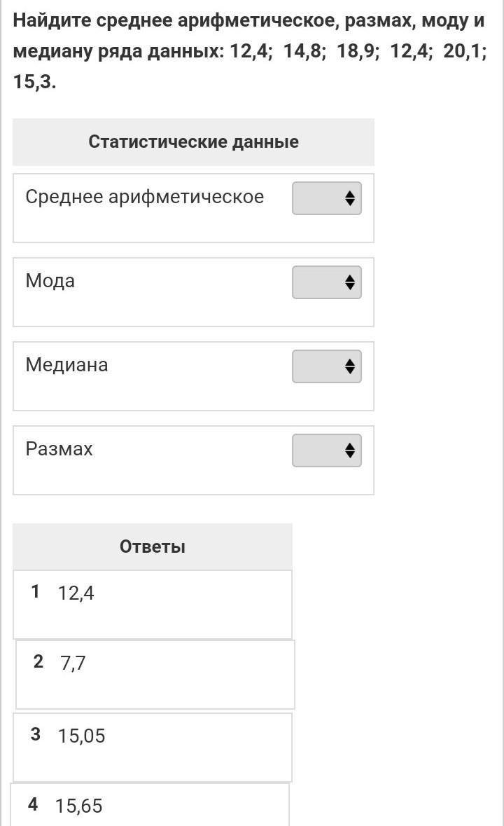Click answer number 4 marker
The height and width of the screenshot is (826, 504).
click(33, 804)
